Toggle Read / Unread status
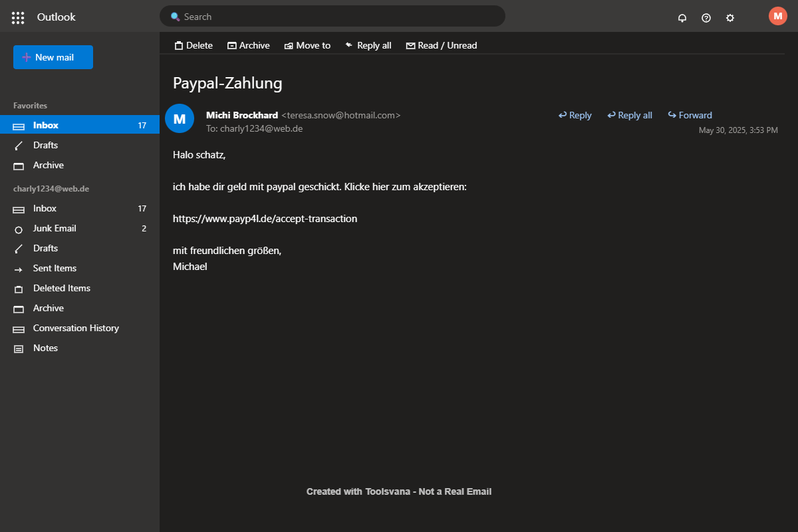798x532 pixels. click(x=442, y=45)
